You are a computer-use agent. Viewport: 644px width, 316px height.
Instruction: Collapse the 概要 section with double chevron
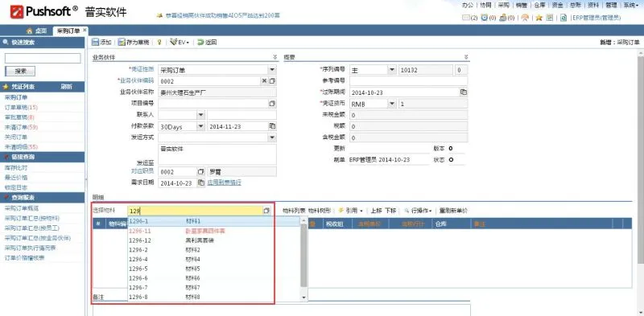pyautogui.click(x=466, y=57)
